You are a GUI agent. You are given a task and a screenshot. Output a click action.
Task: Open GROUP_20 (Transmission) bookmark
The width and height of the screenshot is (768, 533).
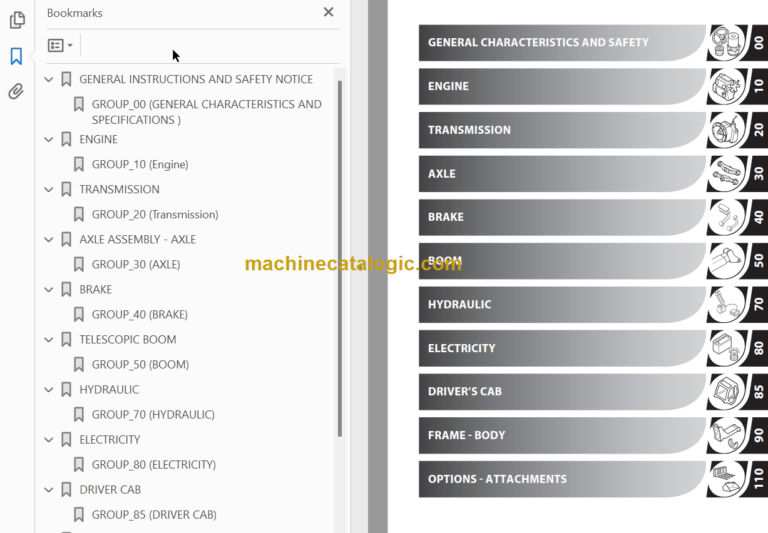pyautogui.click(x=155, y=215)
